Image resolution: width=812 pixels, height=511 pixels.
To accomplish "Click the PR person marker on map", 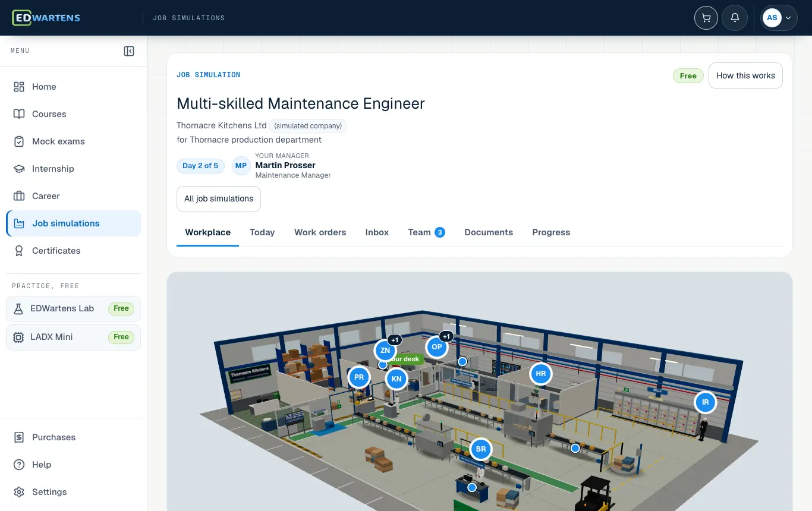I will pyautogui.click(x=359, y=377).
